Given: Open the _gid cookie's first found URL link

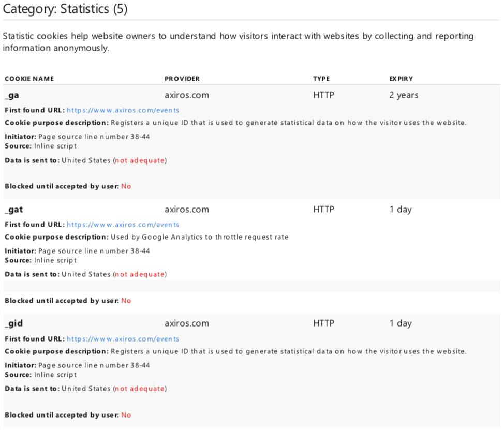Looking at the screenshot, I should (x=123, y=339).
